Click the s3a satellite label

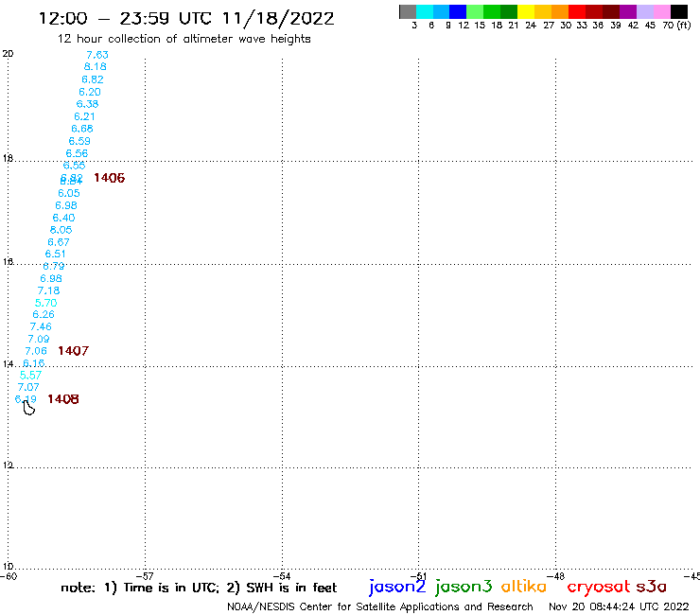652,587
